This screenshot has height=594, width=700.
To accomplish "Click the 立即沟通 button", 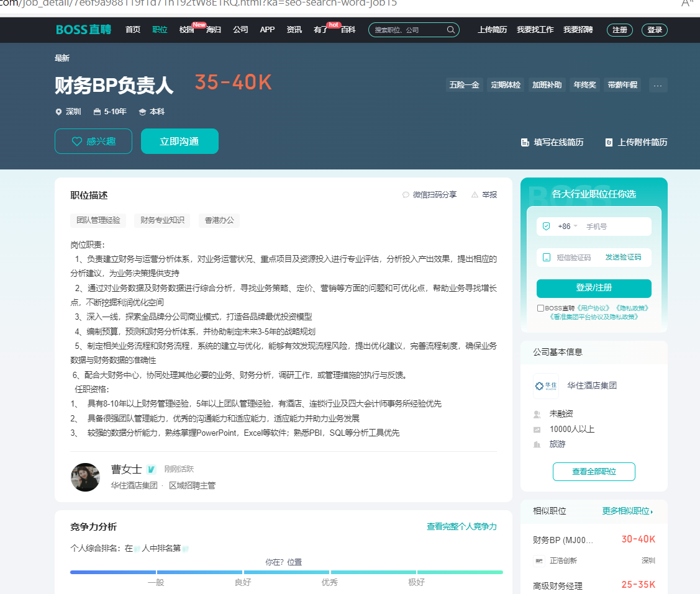I will [x=180, y=142].
